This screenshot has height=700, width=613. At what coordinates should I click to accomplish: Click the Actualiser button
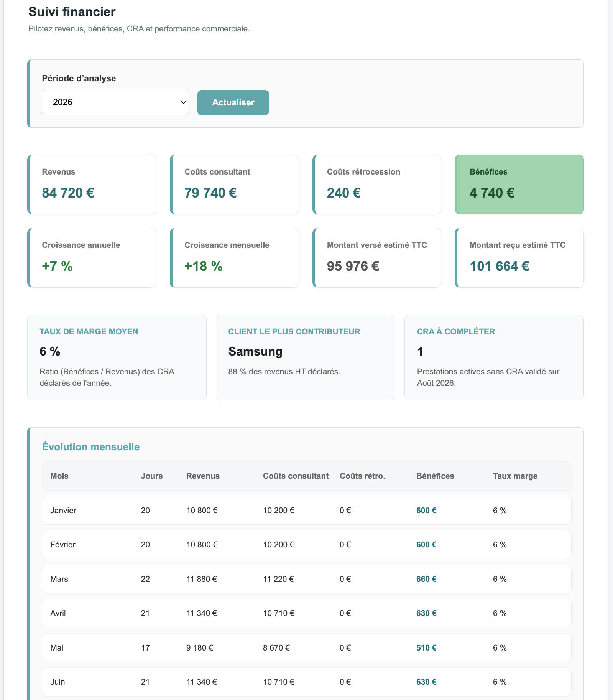tap(233, 102)
